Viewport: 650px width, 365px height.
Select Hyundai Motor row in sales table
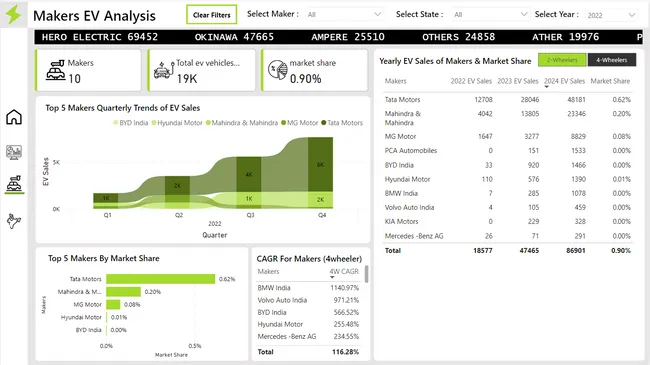click(x=507, y=179)
